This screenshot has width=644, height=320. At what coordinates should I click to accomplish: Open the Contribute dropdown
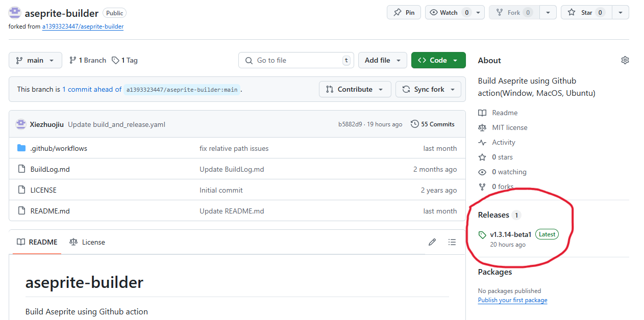pyautogui.click(x=355, y=89)
